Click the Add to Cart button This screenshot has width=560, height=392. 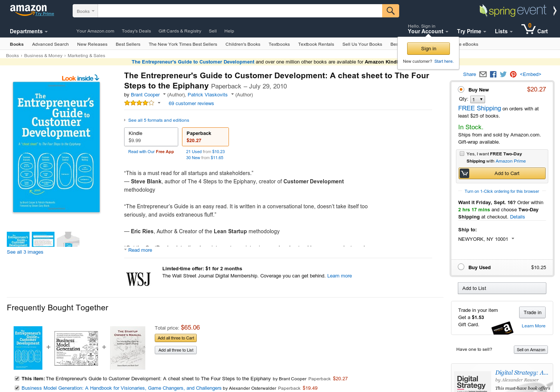click(x=502, y=173)
